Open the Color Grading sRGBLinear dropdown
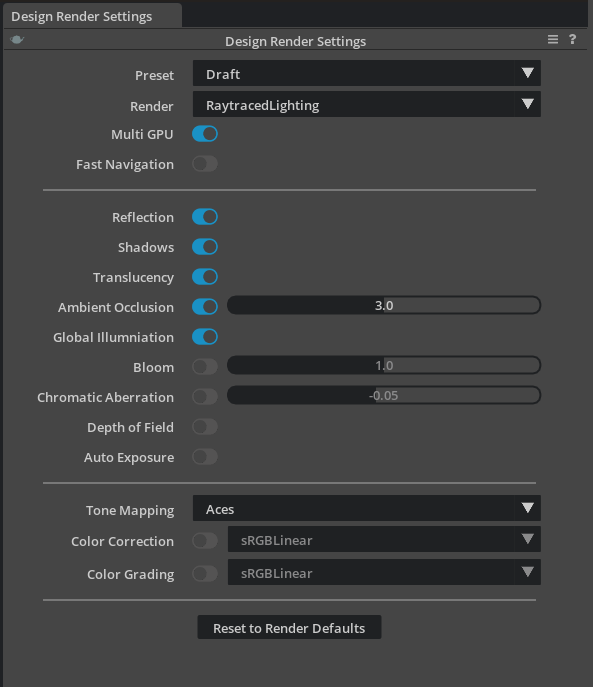The width and height of the screenshot is (593, 687). click(x=384, y=572)
